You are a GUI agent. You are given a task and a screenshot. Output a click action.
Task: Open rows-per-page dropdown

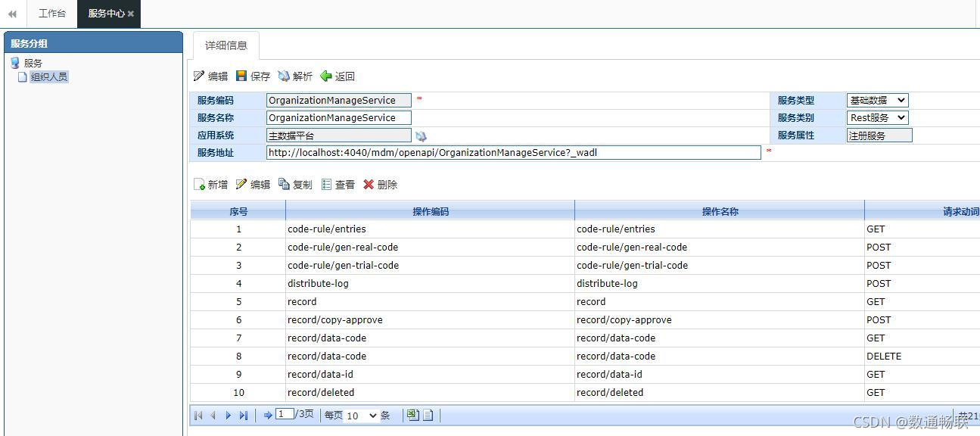[362, 416]
